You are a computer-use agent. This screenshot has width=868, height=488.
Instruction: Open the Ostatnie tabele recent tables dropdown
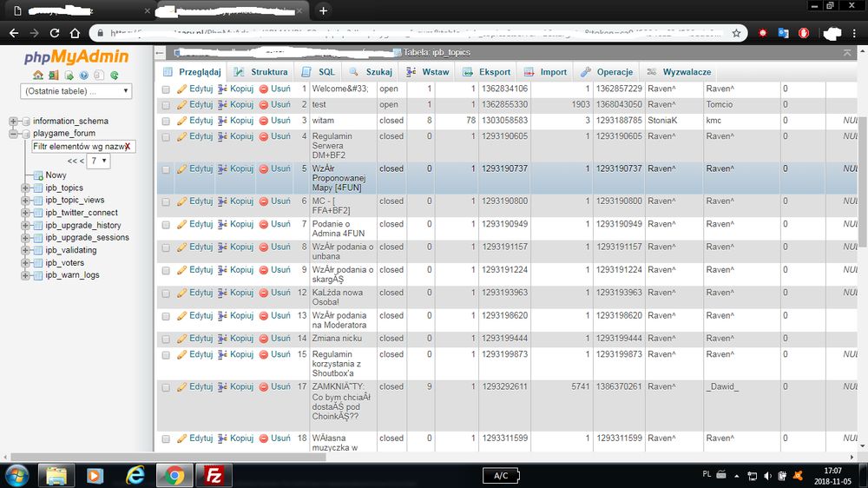[76, 91]
